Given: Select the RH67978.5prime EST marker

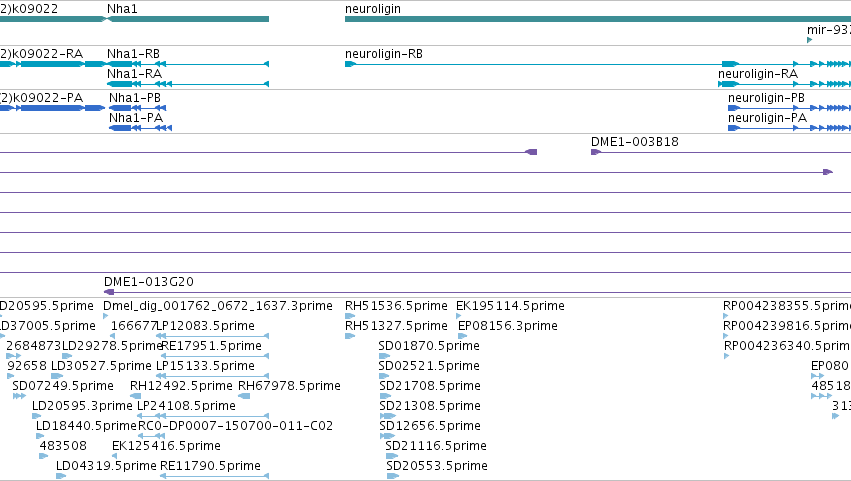Looking at the screenshot, I should pos(245,396).
